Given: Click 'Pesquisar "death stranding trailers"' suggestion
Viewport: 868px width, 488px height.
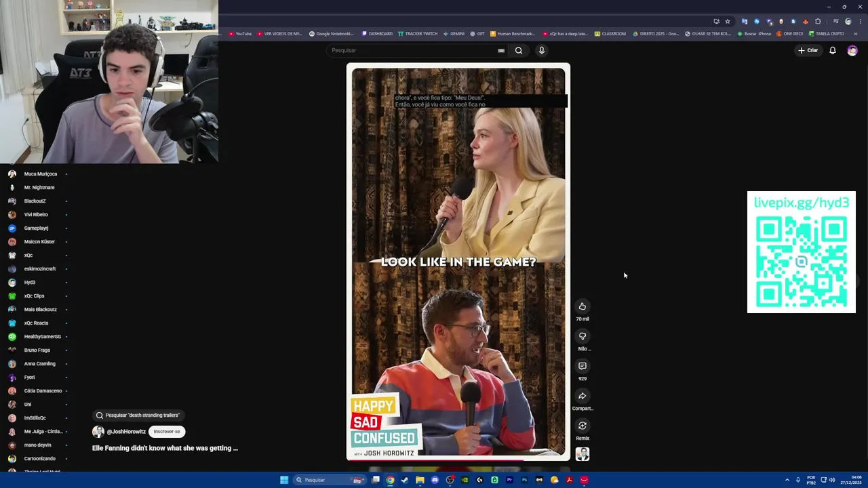Looking at the screenshot, I should pos(138,415).
